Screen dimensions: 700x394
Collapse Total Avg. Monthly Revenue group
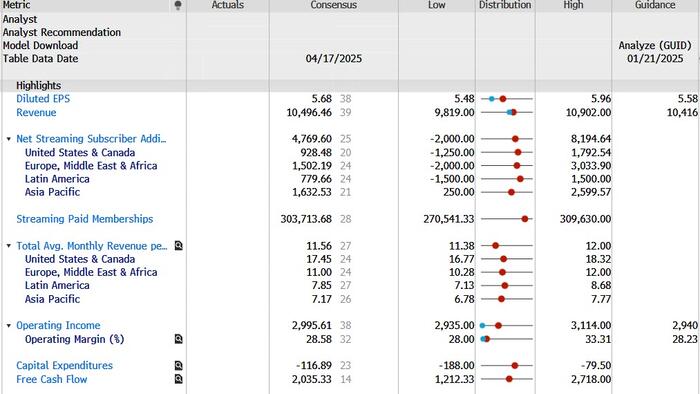[8, 246]
